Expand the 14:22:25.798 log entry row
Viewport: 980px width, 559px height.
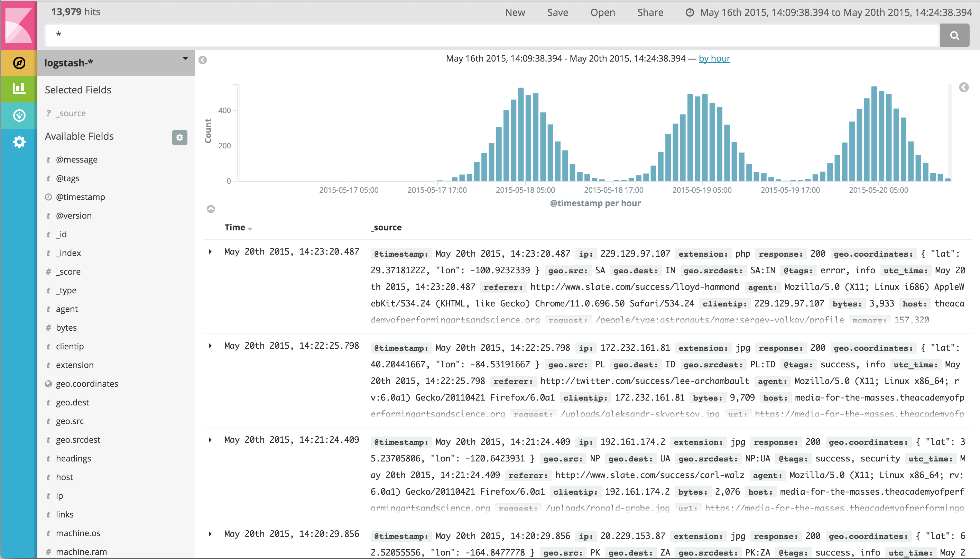[210, 346]
